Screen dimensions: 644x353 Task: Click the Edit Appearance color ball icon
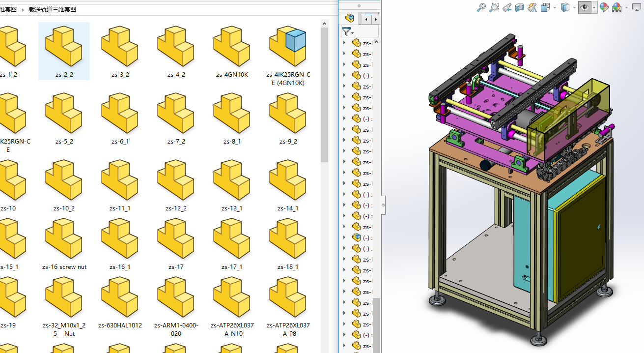click(x=604, y=7)
